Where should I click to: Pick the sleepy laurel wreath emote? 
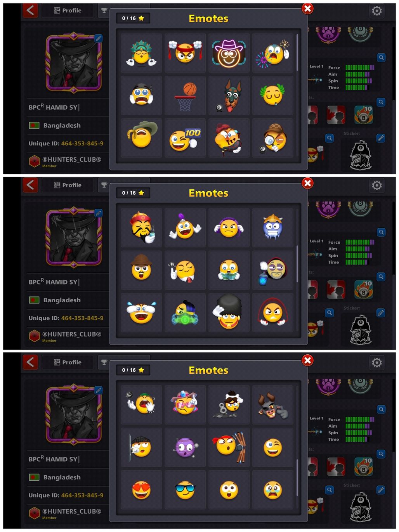pyautogui.click(x=273, y=96)
